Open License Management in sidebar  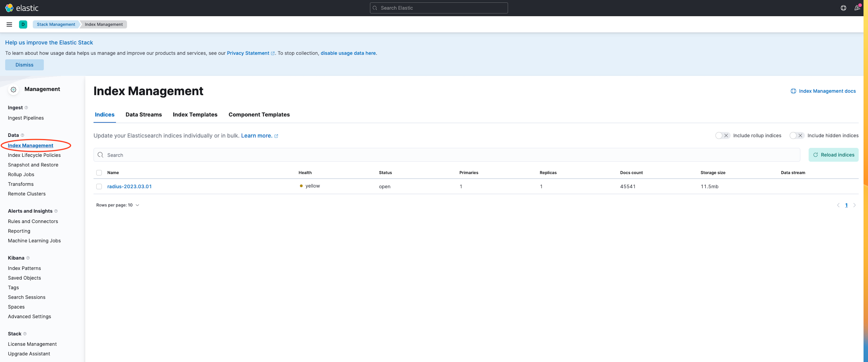pos(32,344)
